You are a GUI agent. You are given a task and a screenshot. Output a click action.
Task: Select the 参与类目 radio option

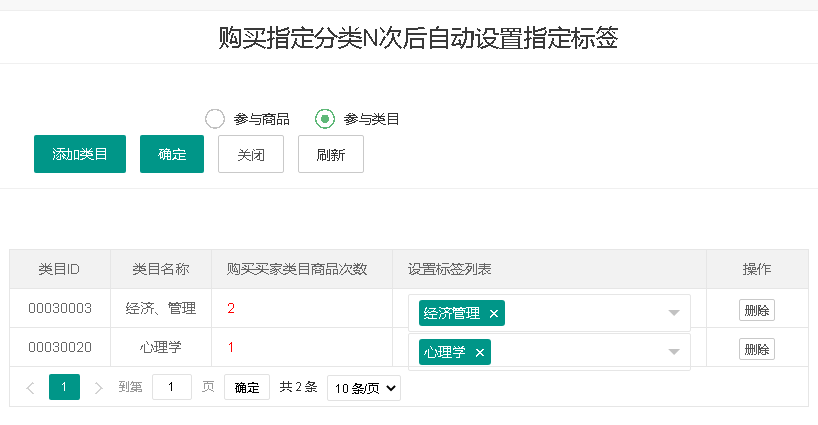(325, 119)
